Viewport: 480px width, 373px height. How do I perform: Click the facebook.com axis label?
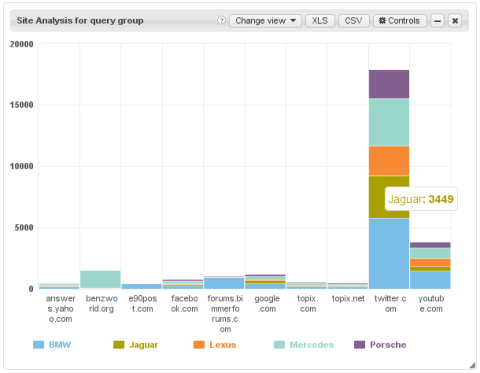click(x=184, y=304)
